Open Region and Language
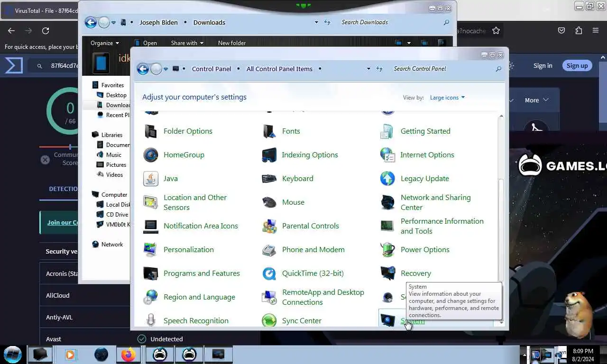This screenshot has width=607, height=364. pos(189,297)
